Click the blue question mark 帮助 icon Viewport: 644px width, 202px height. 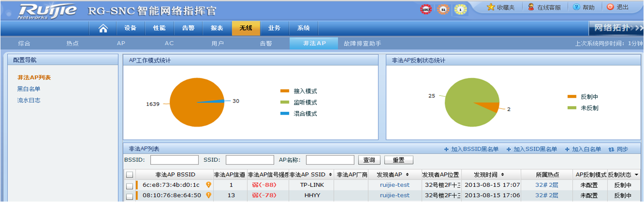pyautogui.click(x=576, y=7)
